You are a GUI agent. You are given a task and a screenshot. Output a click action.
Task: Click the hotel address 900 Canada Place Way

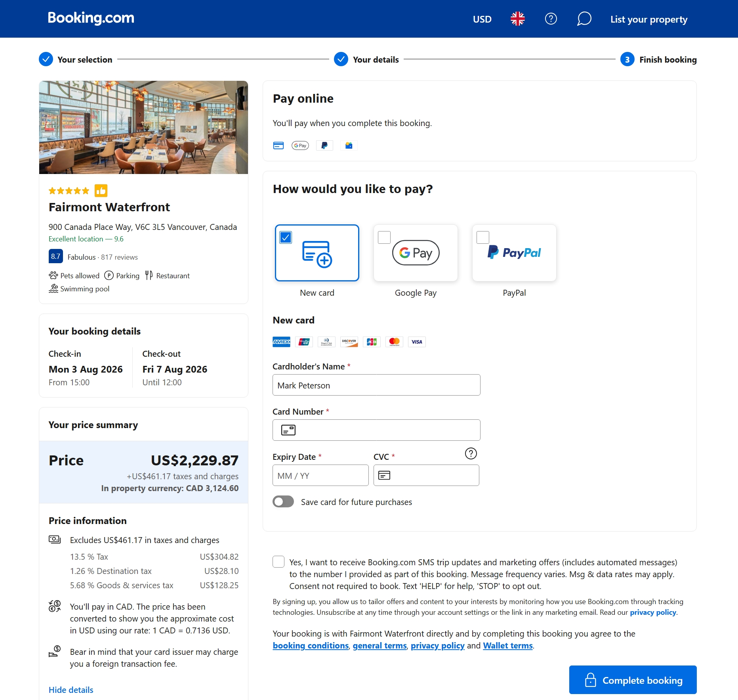click(x=143, y=227)
